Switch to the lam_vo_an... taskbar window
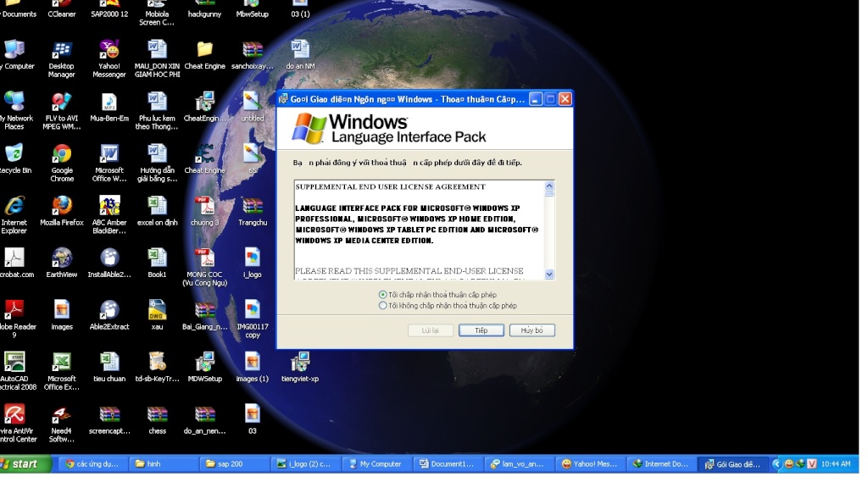 pyautogui.click(x=519, y=463)
